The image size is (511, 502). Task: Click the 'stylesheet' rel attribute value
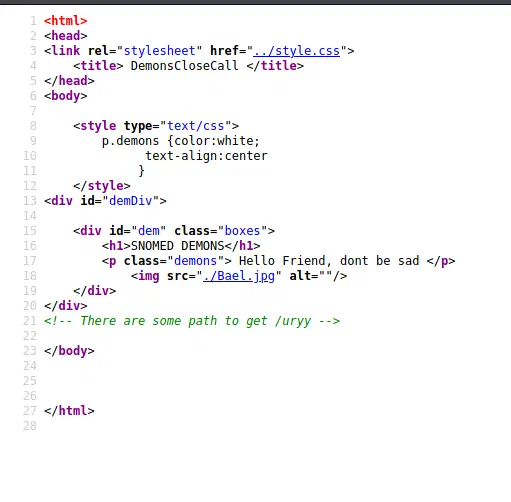(159, 51)
